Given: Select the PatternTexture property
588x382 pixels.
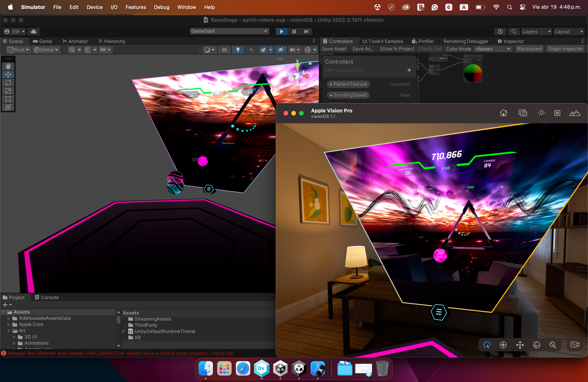Looking at the screenshot, I should 348,84.
